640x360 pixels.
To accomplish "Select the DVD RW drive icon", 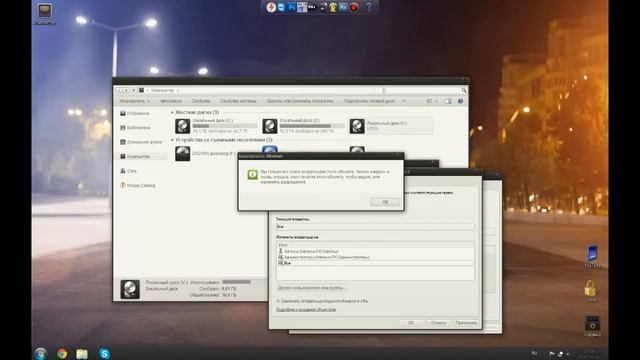I will point(182,154).
